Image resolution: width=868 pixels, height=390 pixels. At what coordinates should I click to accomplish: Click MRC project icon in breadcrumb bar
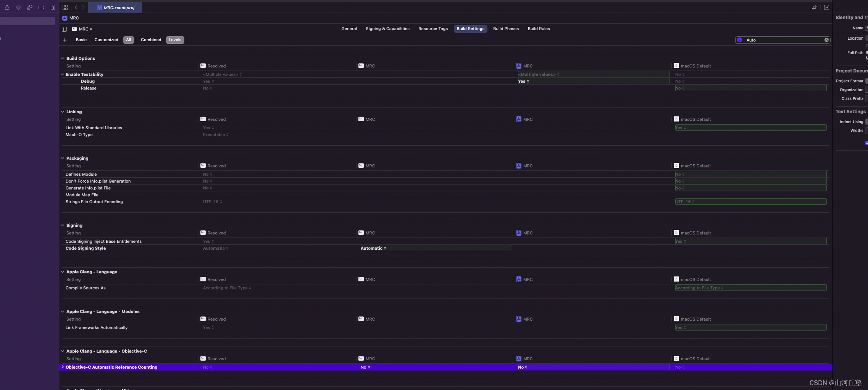coord(65,18)
